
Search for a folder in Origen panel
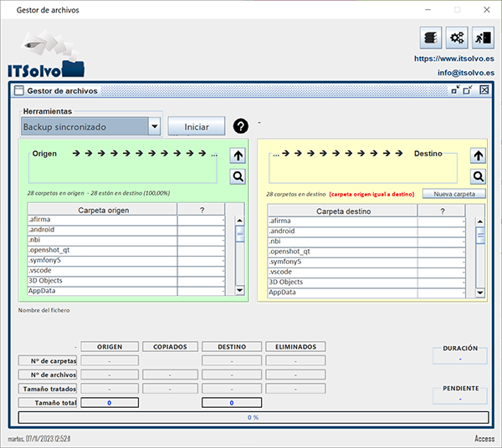pos(238,176)
